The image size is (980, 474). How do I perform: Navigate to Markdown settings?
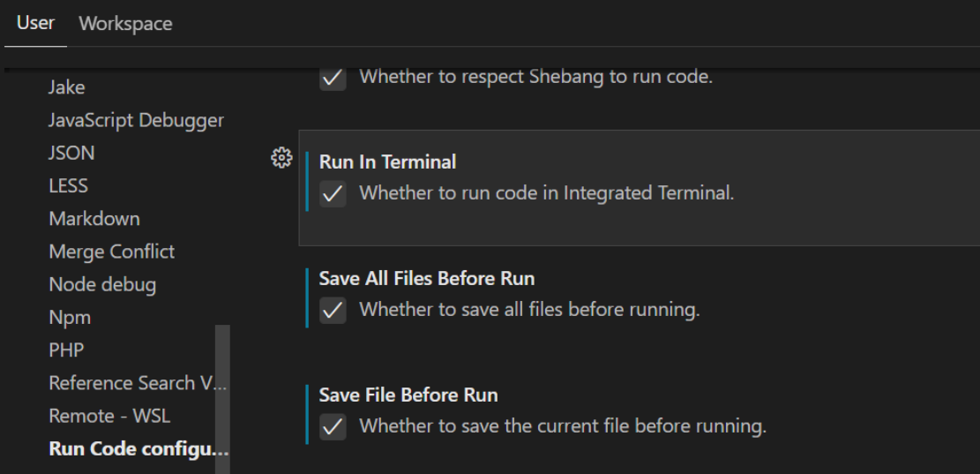tap(94, 218)
